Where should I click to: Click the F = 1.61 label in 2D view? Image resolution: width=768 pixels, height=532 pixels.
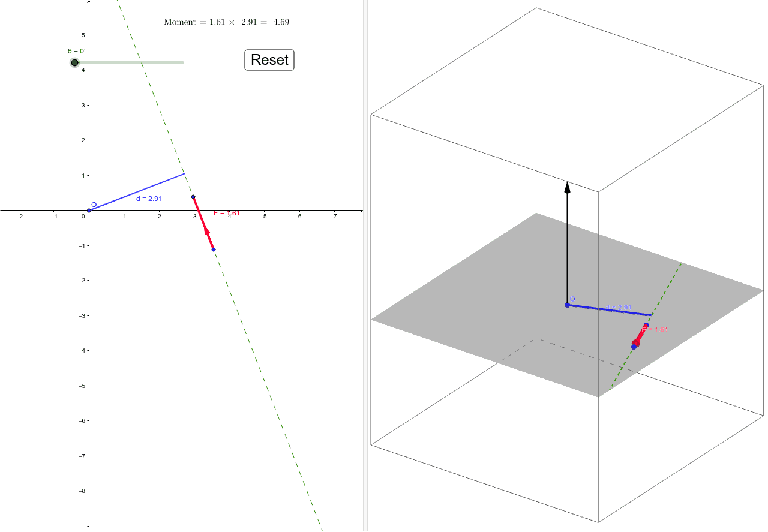(225, 212)
